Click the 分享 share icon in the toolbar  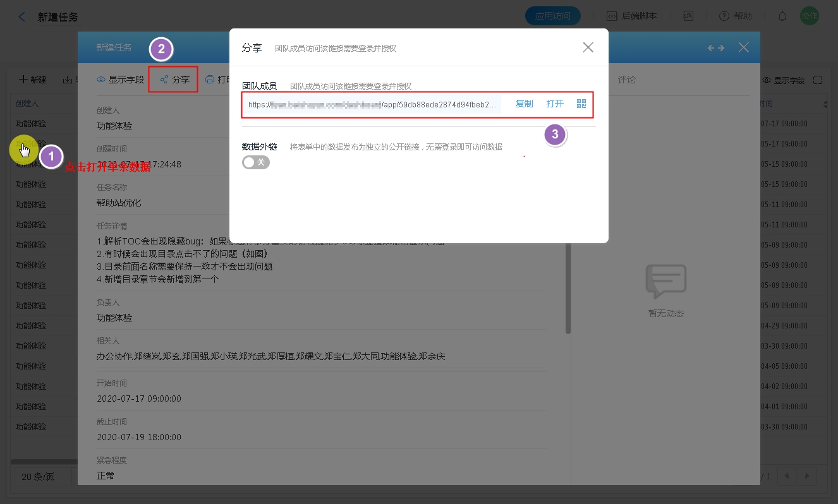coord(164,80)
